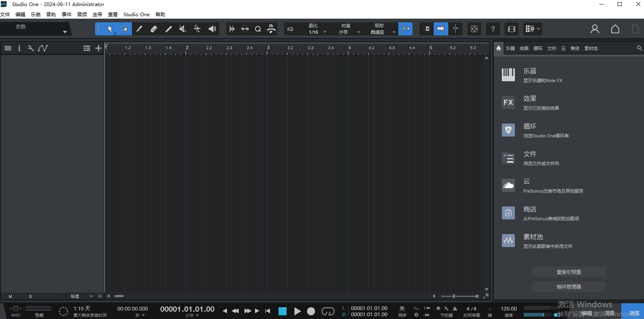Screen dimensions: 644x319
Task: Open the inspector 'i' icon in track list
Action: (19, 48)
